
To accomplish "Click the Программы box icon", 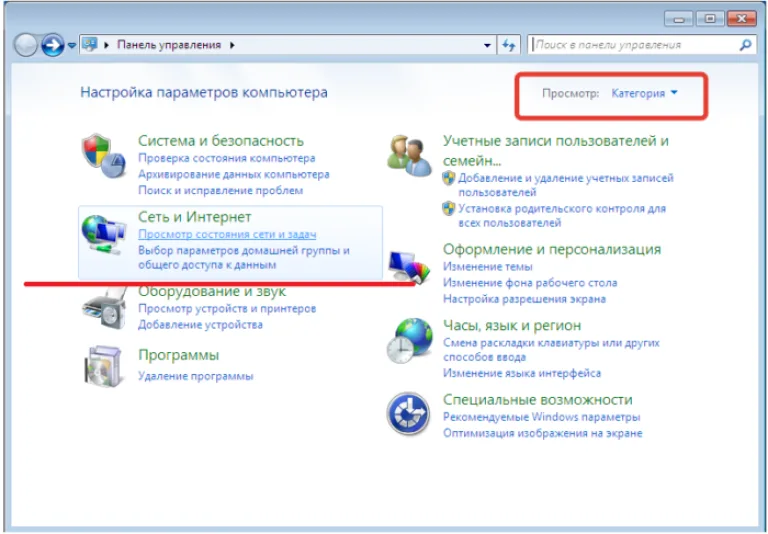I will pos(103,366).
